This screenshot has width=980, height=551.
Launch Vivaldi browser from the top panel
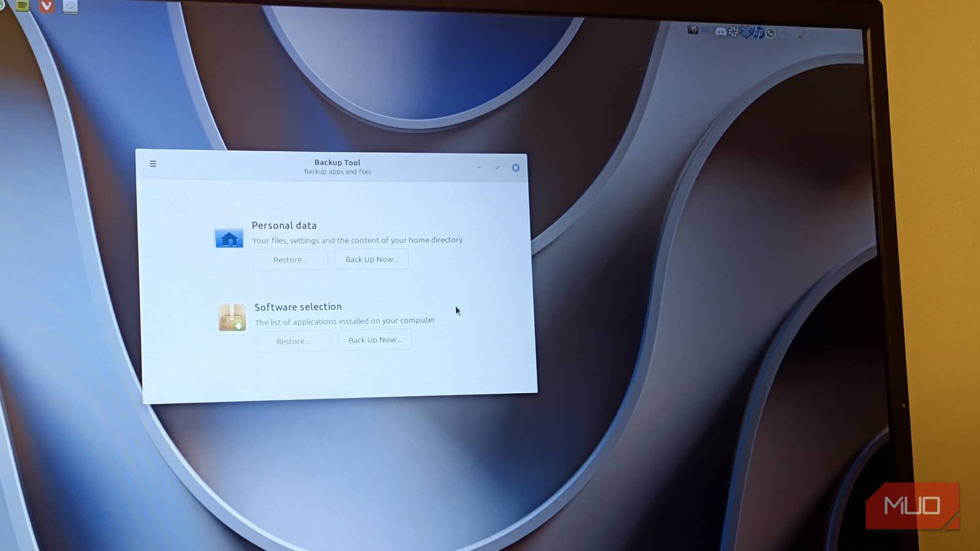47,7
